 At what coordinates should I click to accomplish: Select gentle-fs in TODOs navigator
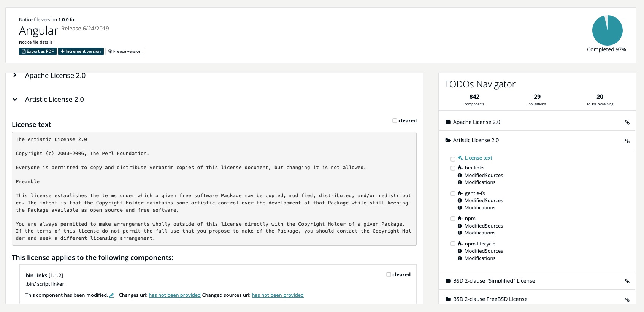(475, 193)
